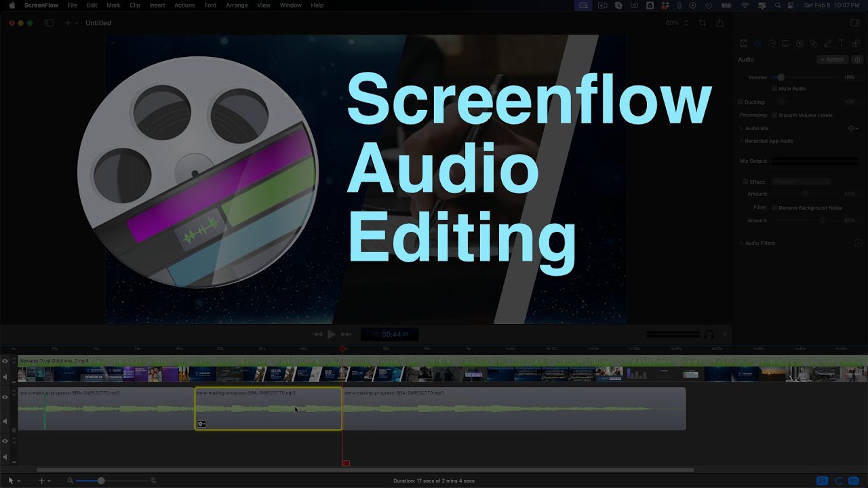Mute the mp3 audio track speaker
The height and width of the screenshot is (488, 868).
coord(5,421)
